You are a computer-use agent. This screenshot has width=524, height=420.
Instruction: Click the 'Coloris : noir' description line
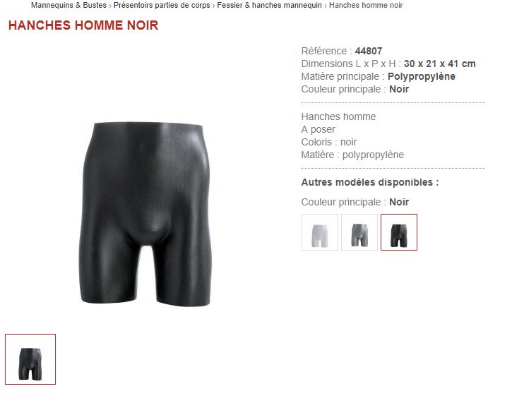coord(329,142)
